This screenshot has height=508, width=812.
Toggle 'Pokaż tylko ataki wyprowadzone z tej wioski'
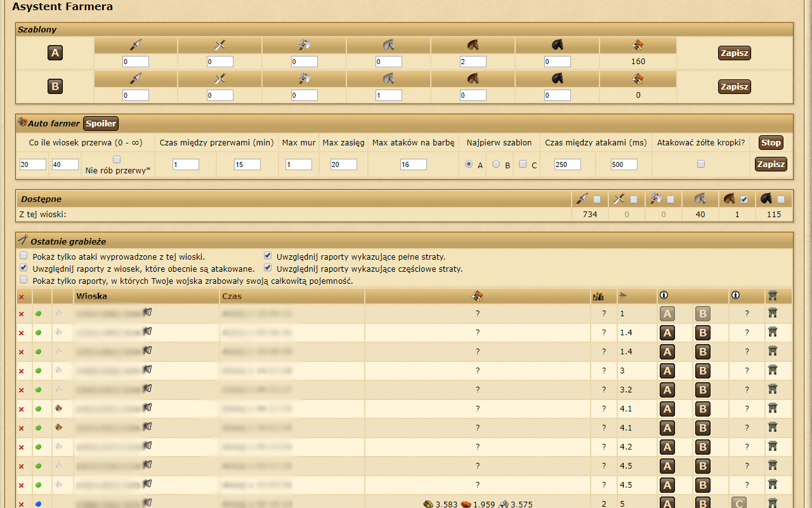tap(23, 256)
